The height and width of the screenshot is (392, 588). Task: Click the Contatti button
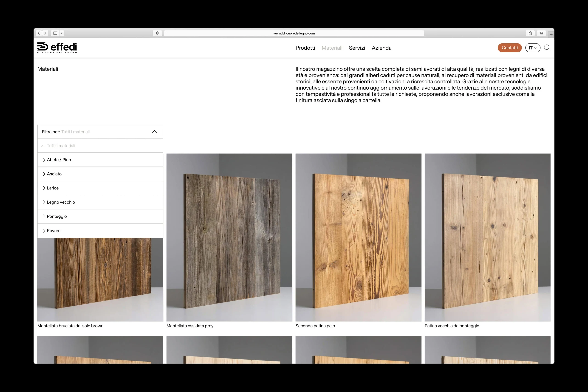509,48
